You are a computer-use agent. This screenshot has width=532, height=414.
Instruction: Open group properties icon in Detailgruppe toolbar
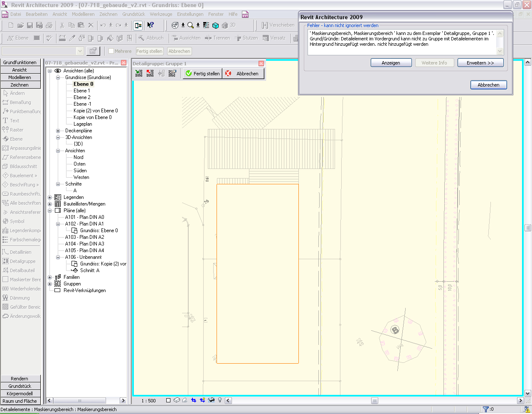click(x=172, y=73)
